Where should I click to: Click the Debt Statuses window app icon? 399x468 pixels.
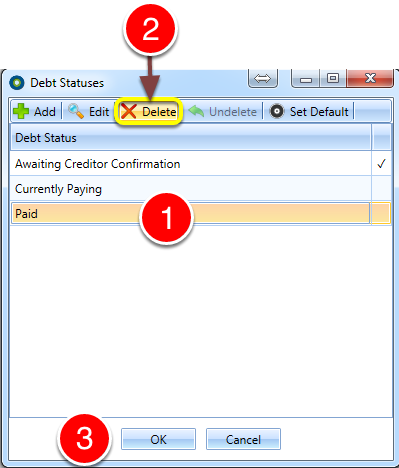[17, 83]
